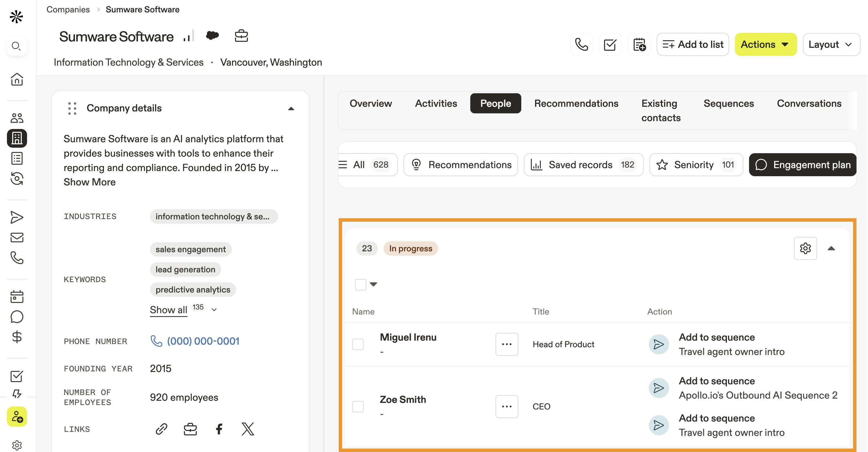Open the Home icon in sidebar

point(17,79)
